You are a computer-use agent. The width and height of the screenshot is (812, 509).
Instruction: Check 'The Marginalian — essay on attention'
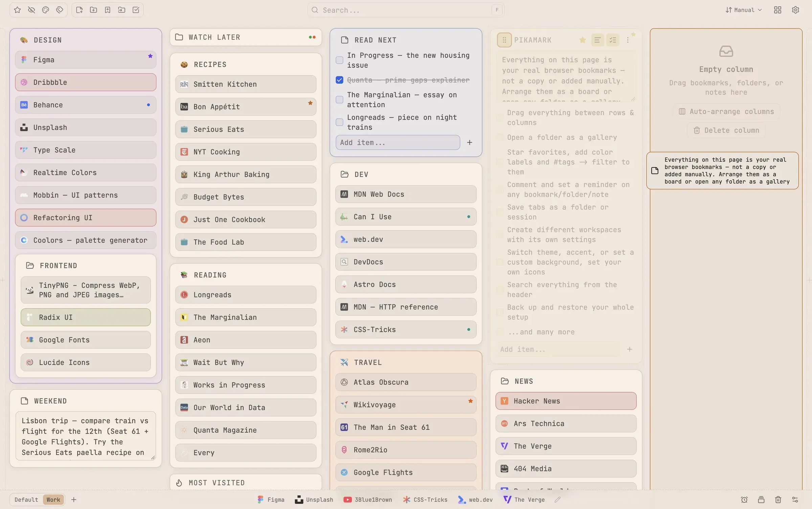pyautogui.click(x=339, y=99)
